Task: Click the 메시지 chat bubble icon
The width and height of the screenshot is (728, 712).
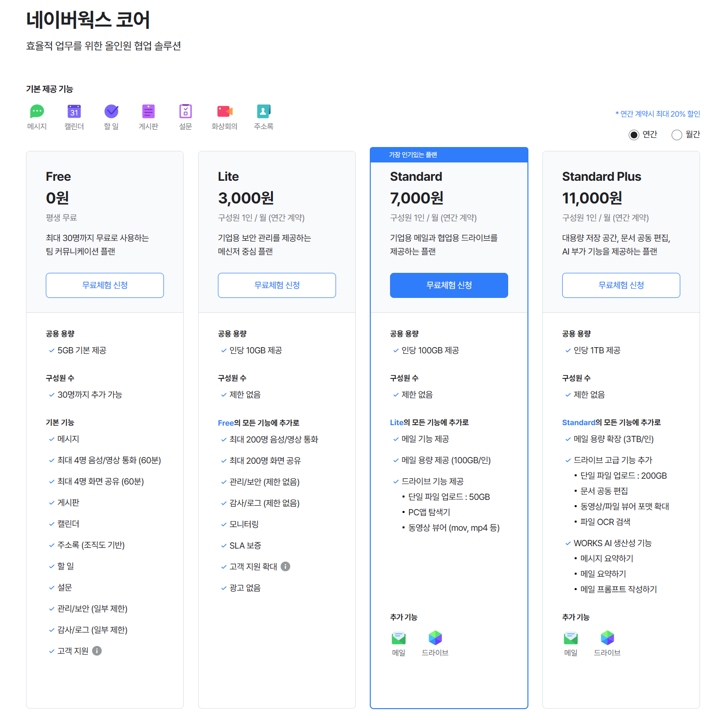Action: click(x=37, y=111)
